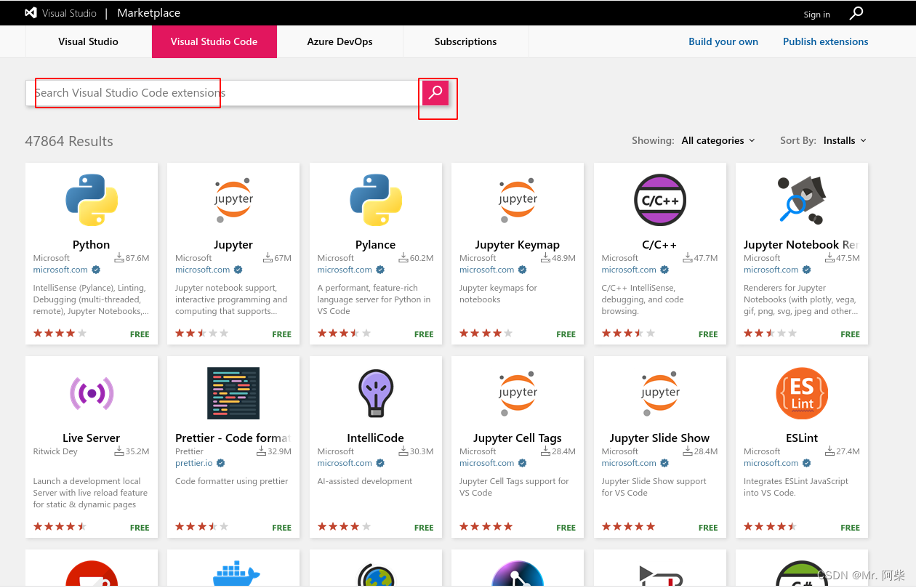This screenshot has height=588, width=916.
Task: Click Python's microsoft.com verified badge
Action: coord(96,270)
